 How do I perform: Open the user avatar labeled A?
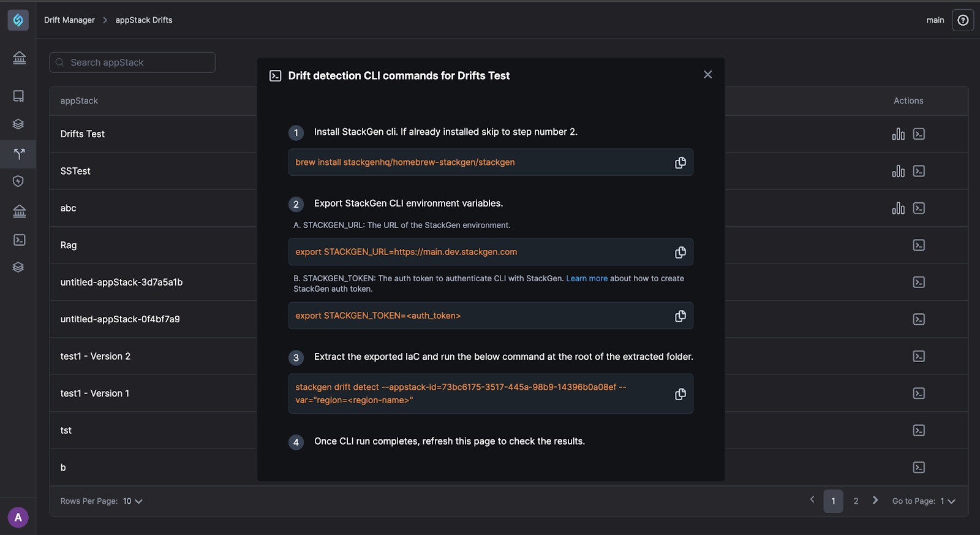tap(18, 517)
